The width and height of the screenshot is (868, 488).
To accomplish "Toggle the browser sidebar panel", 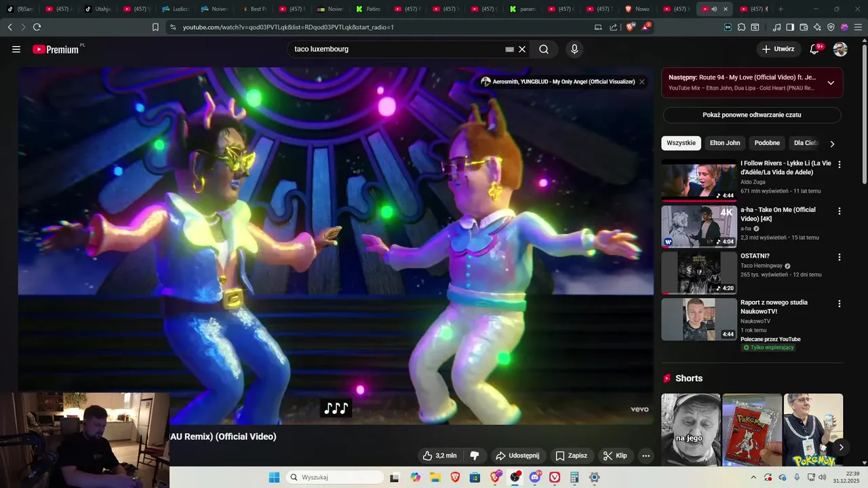I will point(790,27).
